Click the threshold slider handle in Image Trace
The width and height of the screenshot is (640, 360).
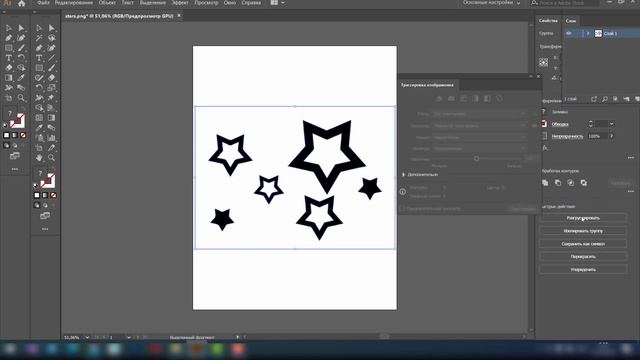(x=476, y=159)
